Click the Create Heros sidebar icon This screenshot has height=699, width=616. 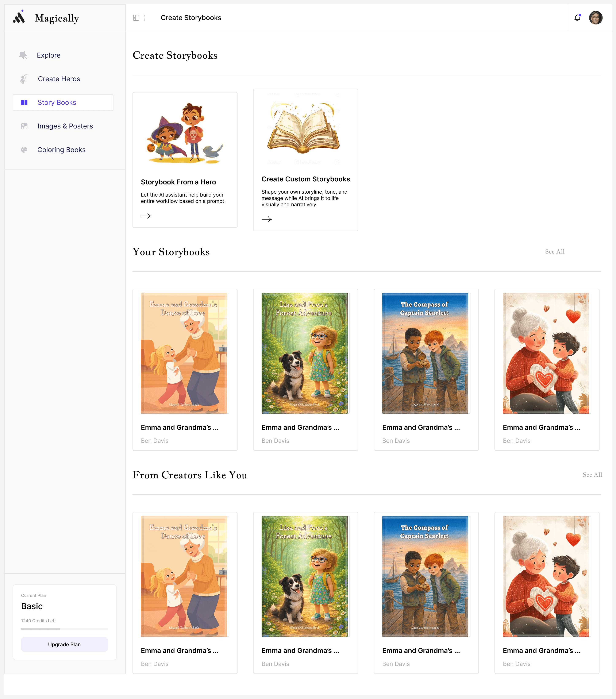(24, 79)
